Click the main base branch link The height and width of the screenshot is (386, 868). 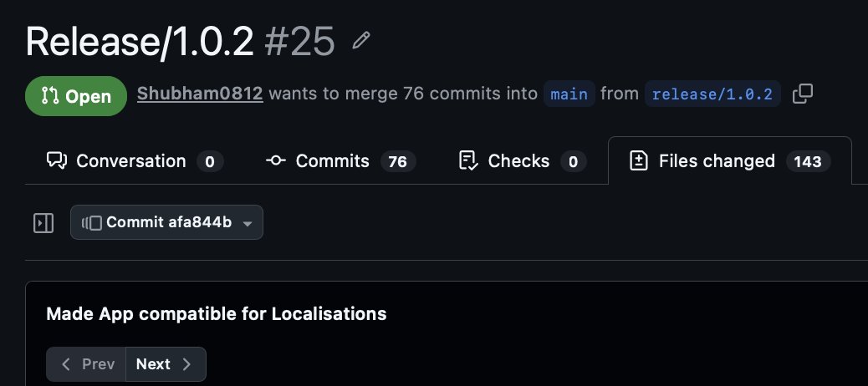click(569, 94)
